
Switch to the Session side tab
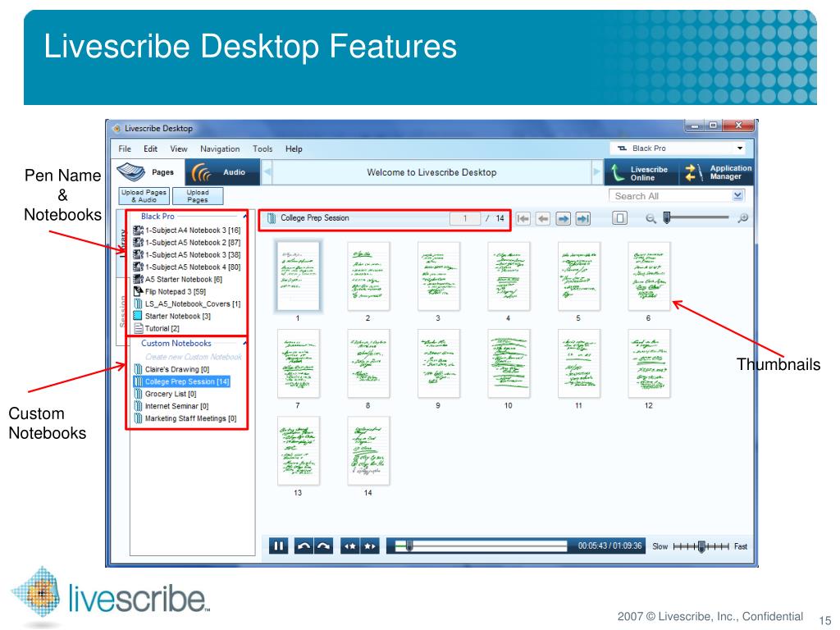click(x=122, y=312)
